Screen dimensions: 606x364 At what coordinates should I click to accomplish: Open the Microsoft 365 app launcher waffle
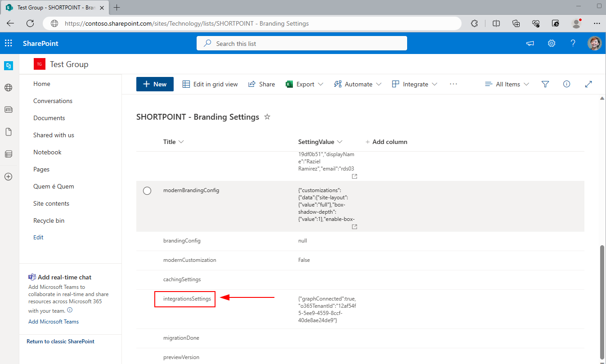(x=8, y=43)
